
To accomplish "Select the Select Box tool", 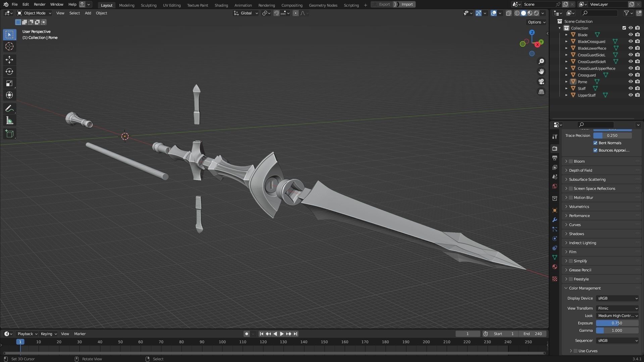I will coord(9,35).
